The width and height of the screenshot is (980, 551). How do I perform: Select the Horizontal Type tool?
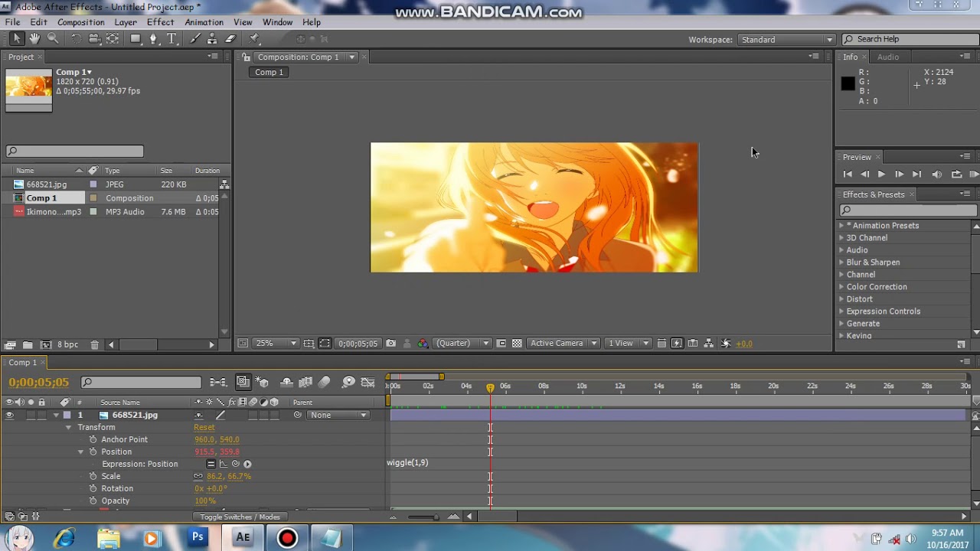pyautogui.click(x=172, y=39)
